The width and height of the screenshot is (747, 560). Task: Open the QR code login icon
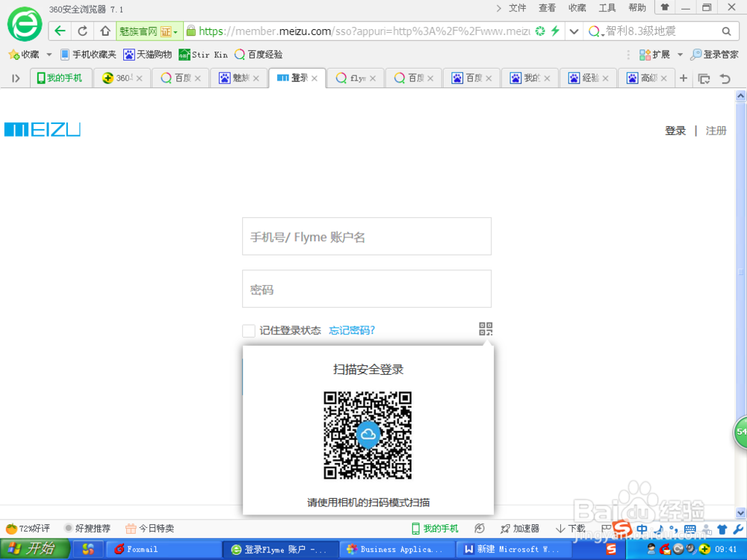click(486, 329)
